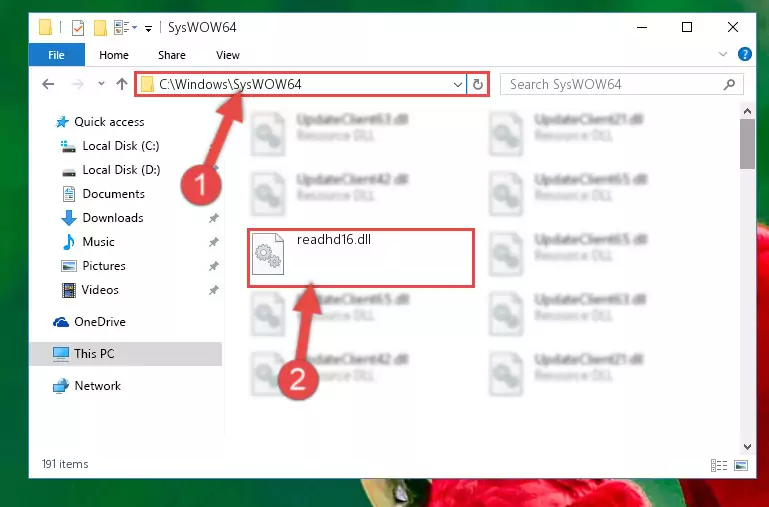Click the New folder quick access icon
769x507 pixels.
(100, 27)
